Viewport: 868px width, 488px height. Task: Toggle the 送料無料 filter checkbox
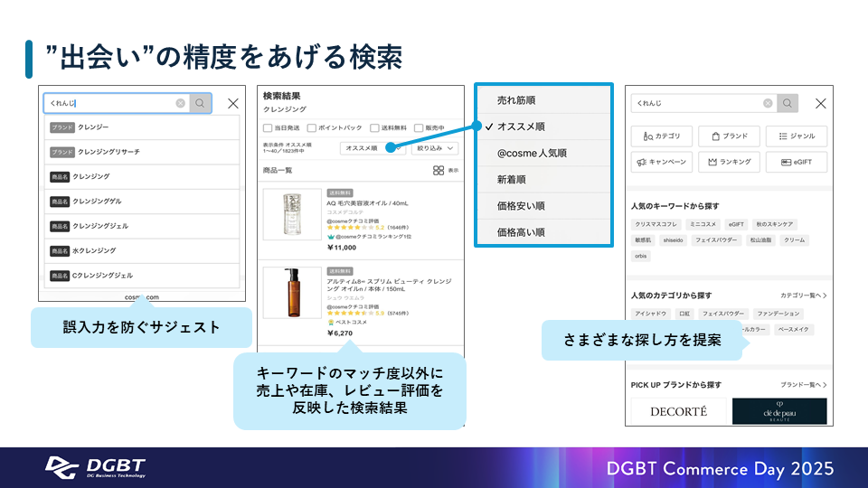[x=373, y=128]
